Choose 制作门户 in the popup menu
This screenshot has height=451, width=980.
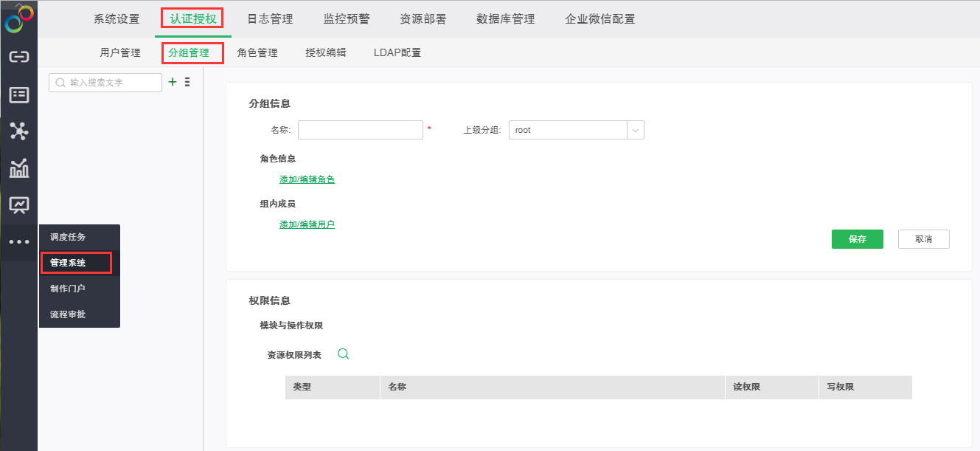pos(68,289)
